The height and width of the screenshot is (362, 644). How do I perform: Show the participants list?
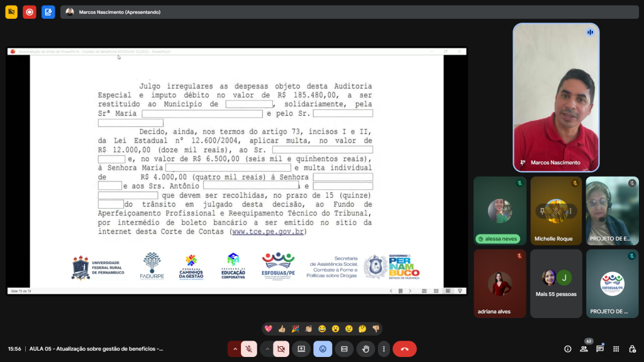click(x=584, y=349)
